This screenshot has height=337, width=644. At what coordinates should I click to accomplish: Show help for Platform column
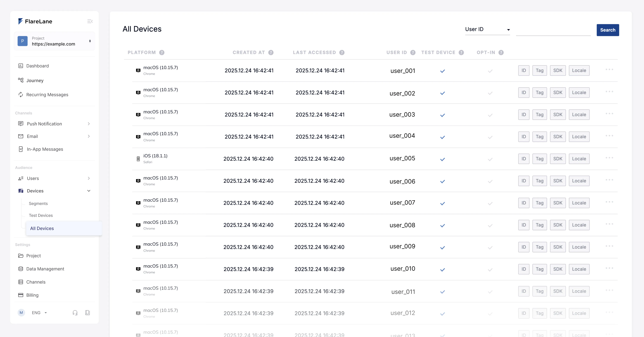click(x=162, y=52)
